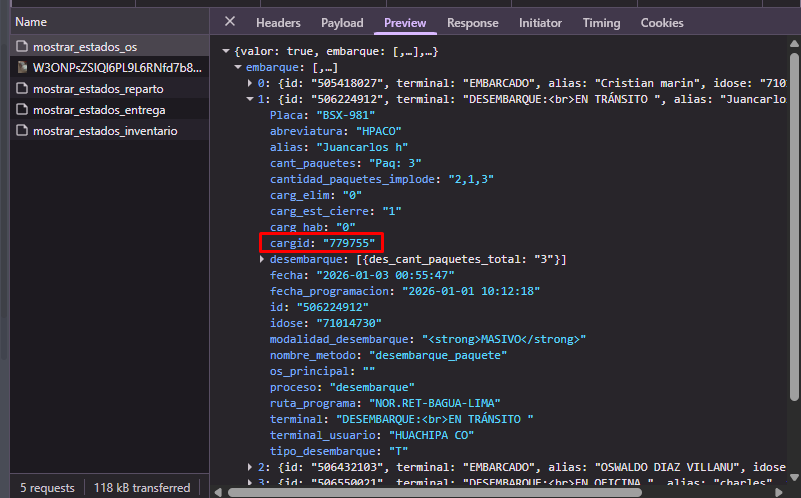Screen dimensions: 801x498
Task: Collapse the root JSON object
Action: (x=226, y=51)
